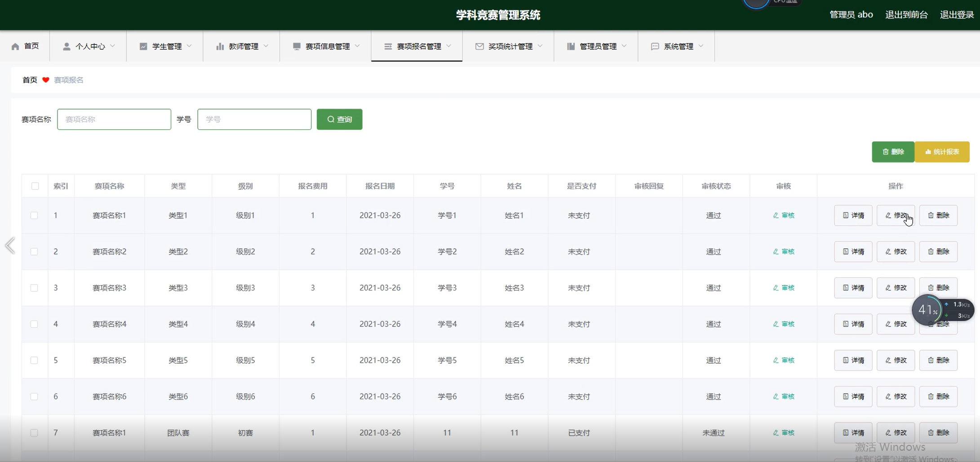Check the checkbox for row 5 赛项名称5
The image size is (980, 462).
34,360
